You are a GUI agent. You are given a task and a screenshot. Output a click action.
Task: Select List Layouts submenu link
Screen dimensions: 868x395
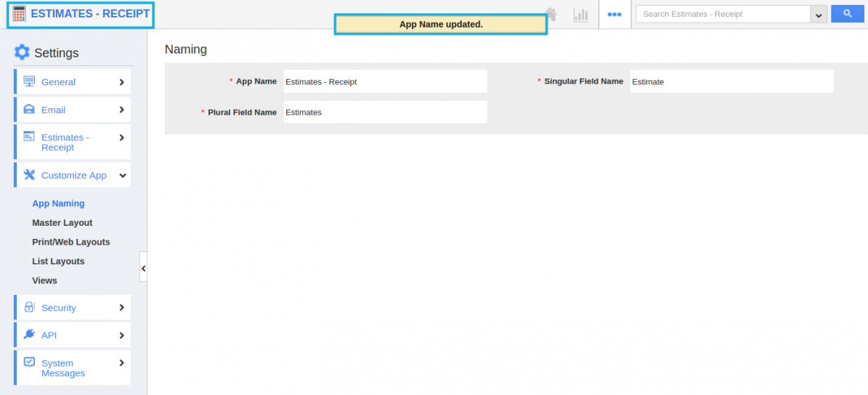pyautogui.click(x=58, y=261)
